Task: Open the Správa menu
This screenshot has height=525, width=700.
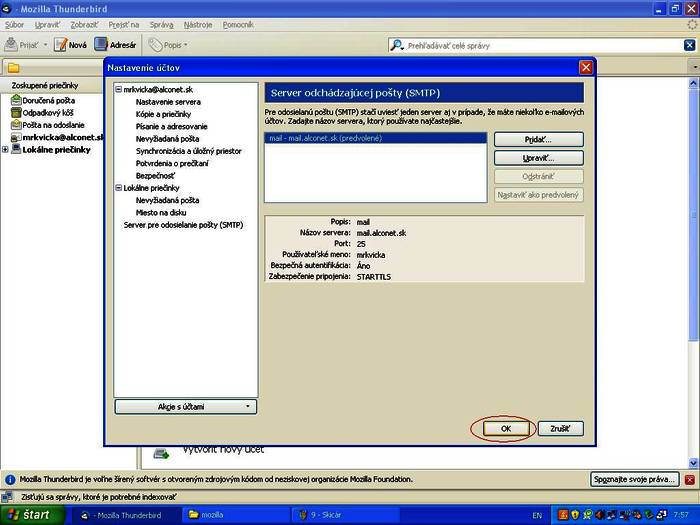Action: (162, 25)
